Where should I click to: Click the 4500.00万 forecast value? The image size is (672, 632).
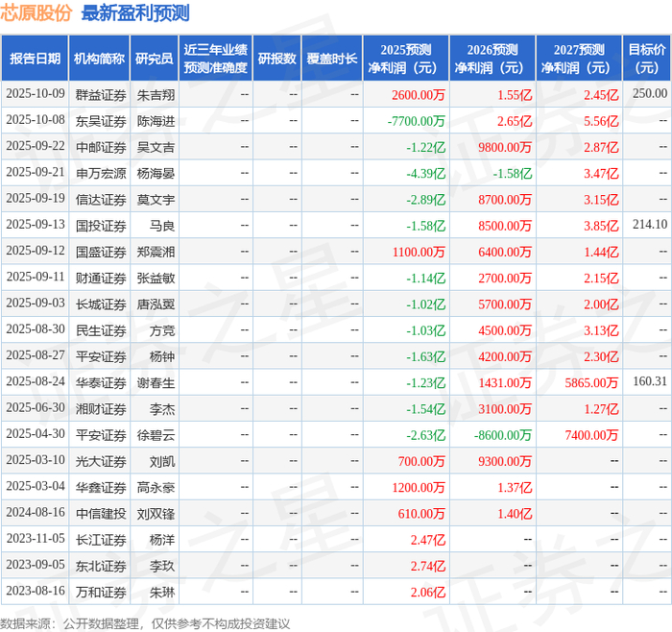(x=504, y=330)
